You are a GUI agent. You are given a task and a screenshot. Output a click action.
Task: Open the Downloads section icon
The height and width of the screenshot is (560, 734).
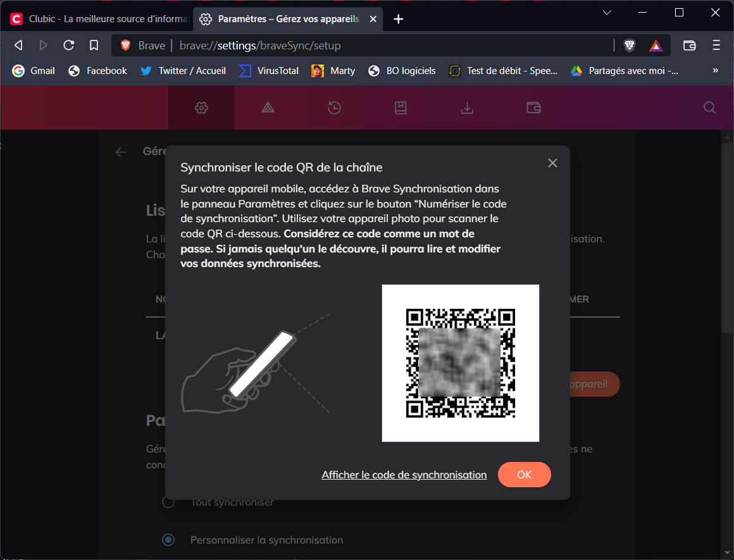tap(467, 108)
